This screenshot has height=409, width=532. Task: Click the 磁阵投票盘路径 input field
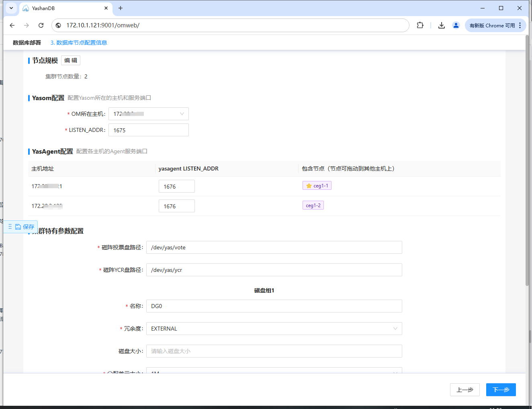[x=274, y=247]
